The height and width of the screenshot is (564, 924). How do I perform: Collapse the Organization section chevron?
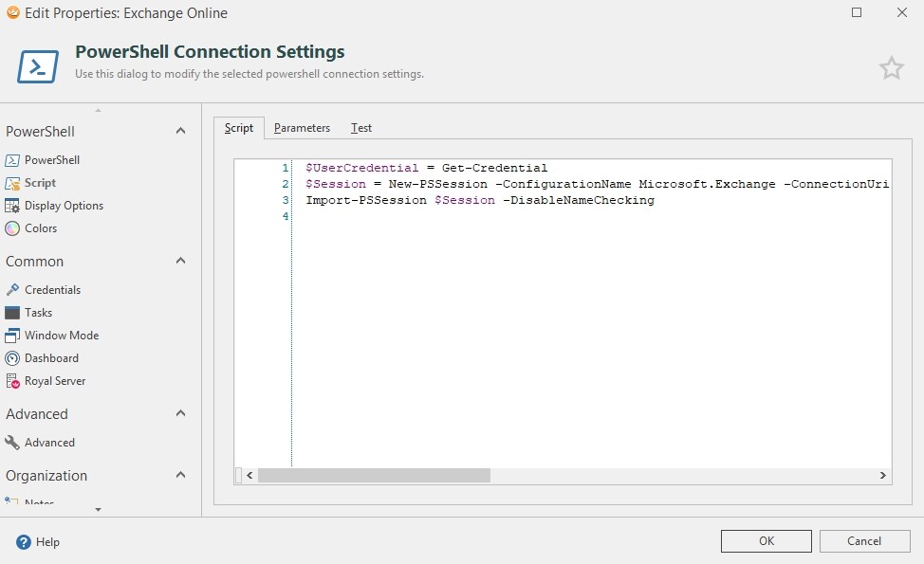180,475
